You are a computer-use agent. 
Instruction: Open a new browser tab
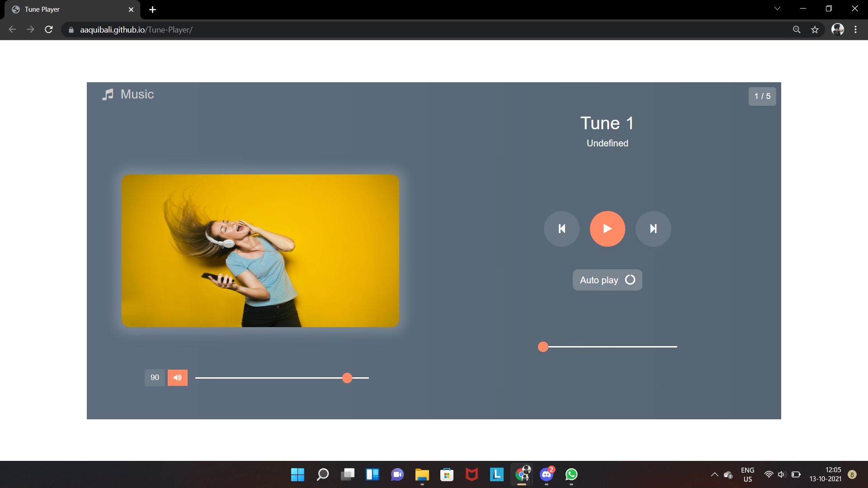tap(152, 9)
